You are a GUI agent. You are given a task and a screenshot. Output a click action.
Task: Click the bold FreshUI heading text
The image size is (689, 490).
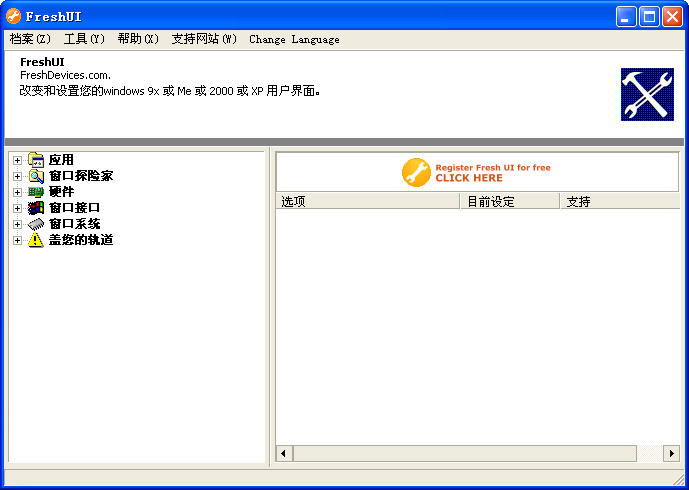click(42, 62)
